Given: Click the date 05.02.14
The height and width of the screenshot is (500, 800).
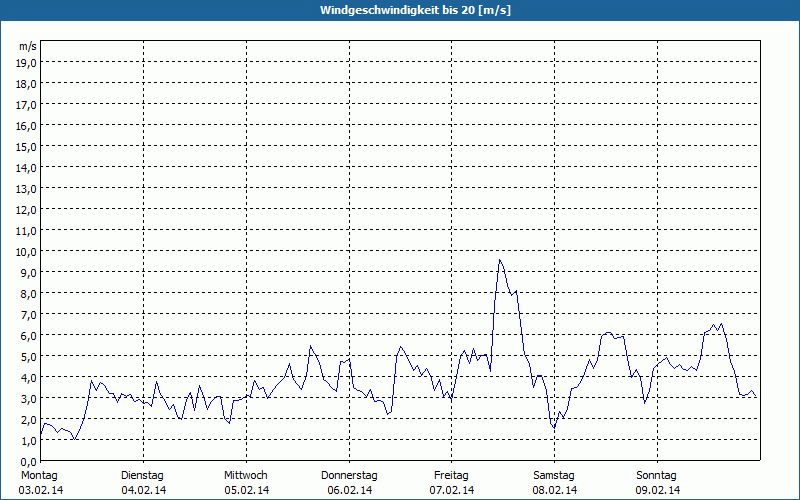Looking at the screenshot, I should (x=246, y=490).
